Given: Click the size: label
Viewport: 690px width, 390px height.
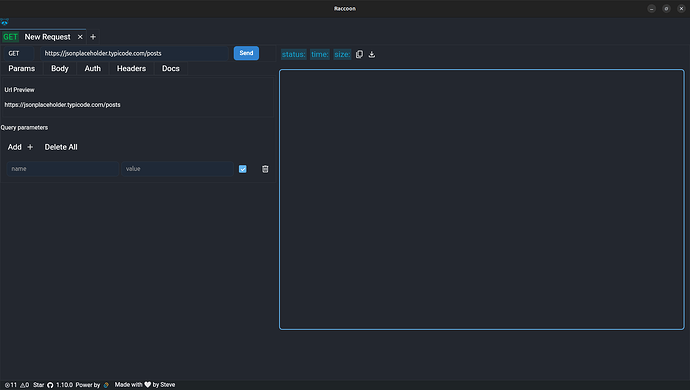Looking at the screenshot, I should click(342, 54).
